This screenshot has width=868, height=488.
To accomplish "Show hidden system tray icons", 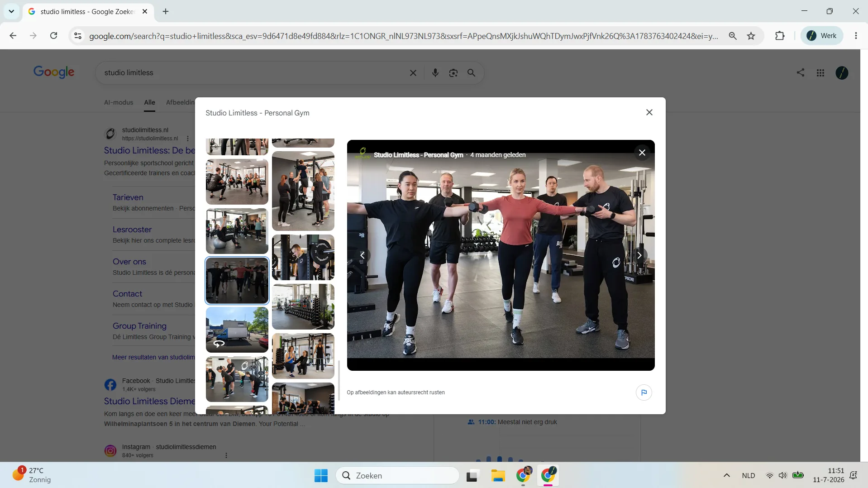I will [727, 475].
